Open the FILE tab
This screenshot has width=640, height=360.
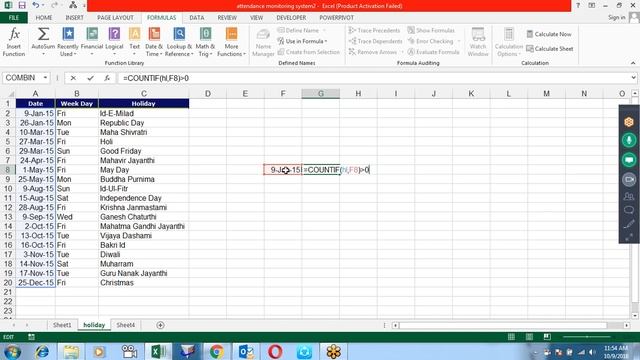click(14, 18)
